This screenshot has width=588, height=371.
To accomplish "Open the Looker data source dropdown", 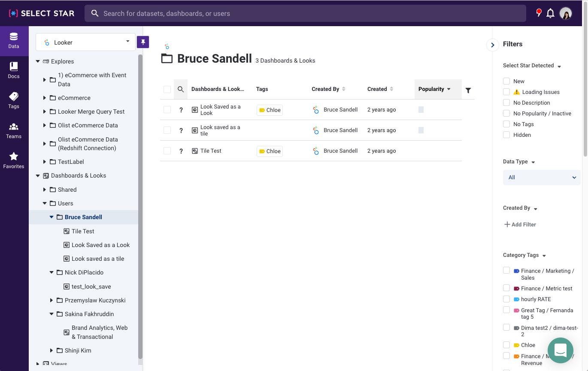I will point(86,42).
